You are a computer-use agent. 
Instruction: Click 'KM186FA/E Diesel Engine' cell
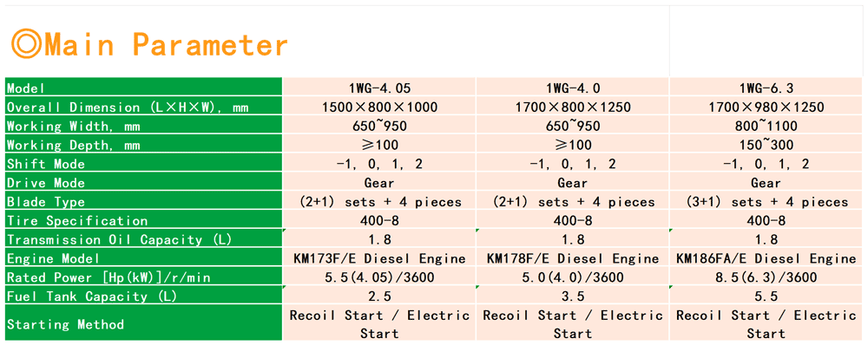tap(766, 258)
